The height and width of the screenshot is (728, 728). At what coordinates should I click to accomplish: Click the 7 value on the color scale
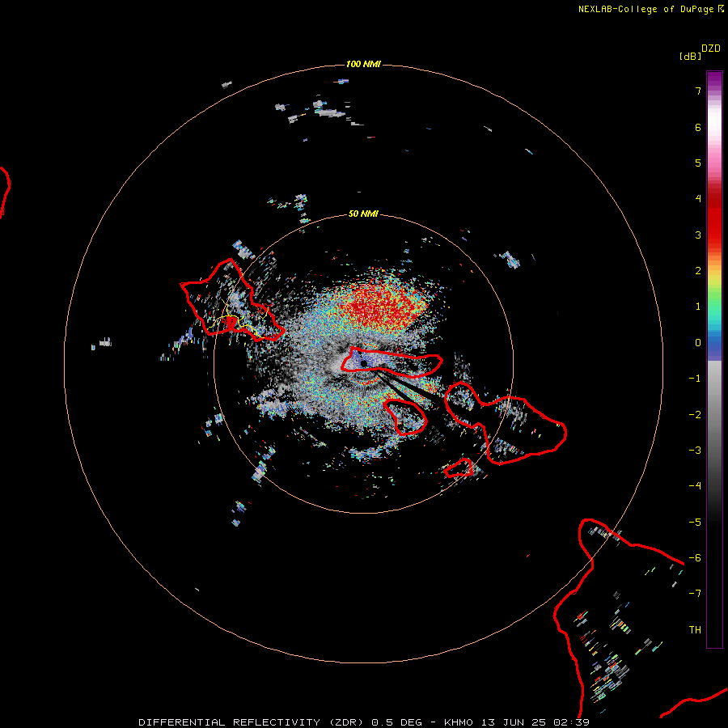(698, 91)
